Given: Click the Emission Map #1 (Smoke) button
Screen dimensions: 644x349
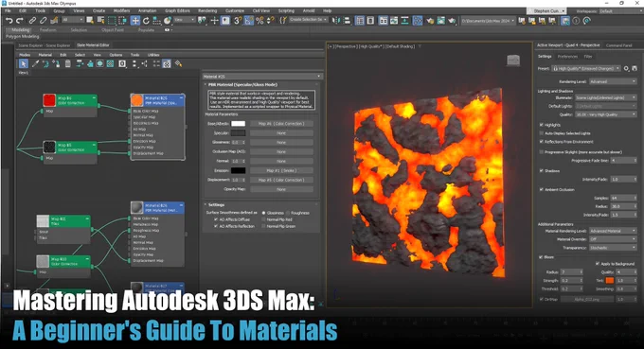Looking at the screenshot, I should point(281,170).
